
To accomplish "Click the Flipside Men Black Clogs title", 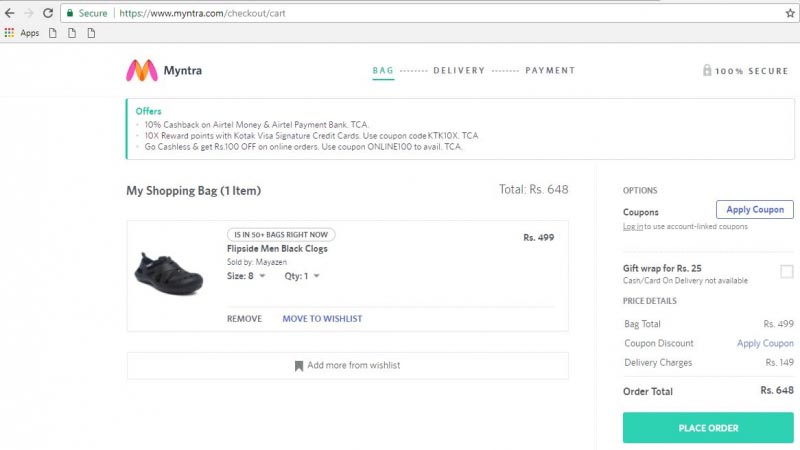I will click(277, 249).
